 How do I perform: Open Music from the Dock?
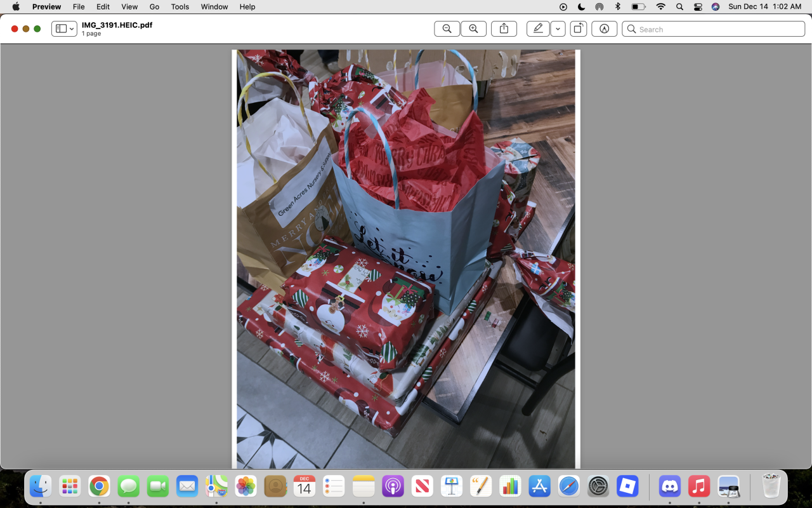pyautogui.click(x=699, y=487)
